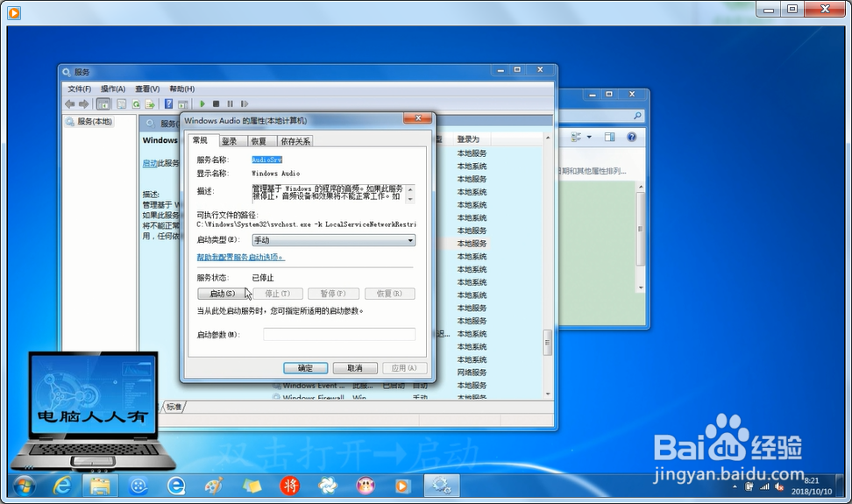Click the Forward arrow in Services toolbar

pyautogui.click(x=83, y=103)
